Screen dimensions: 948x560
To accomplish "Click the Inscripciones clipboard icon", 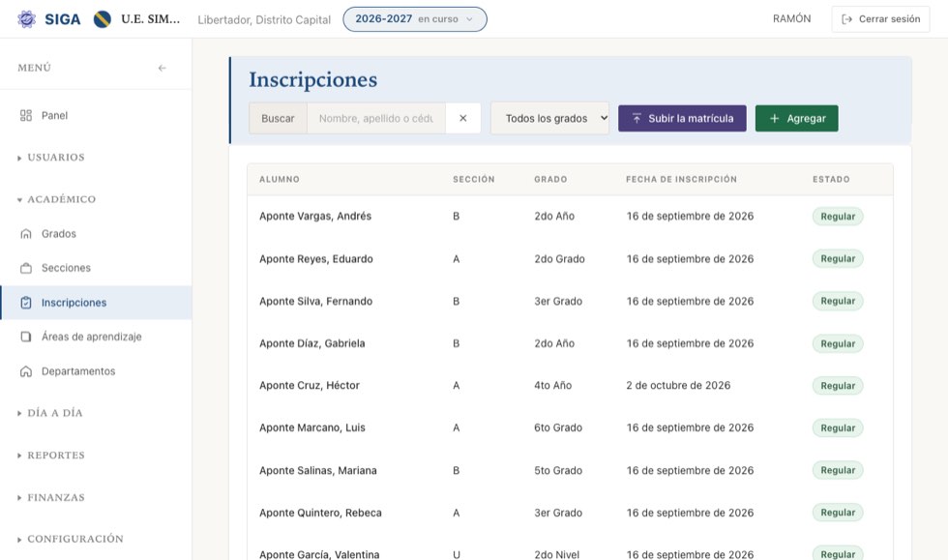I will pos(26,303).
